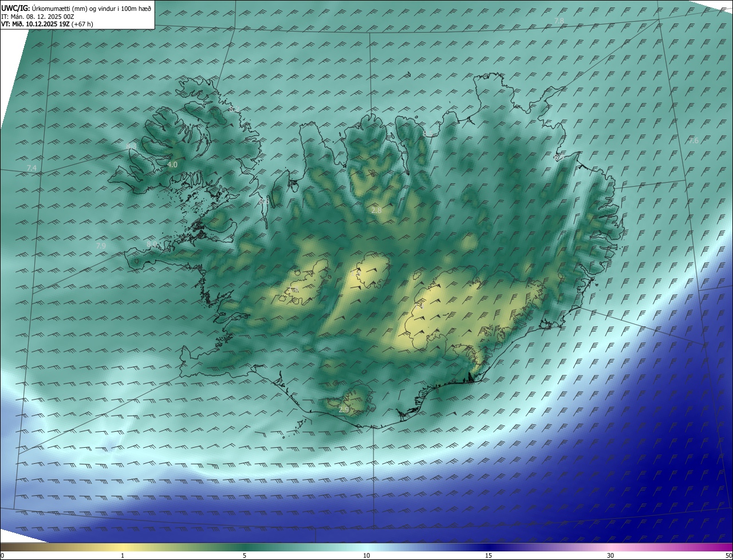The height and width of the screenshot is (560, 733).
Task: Click the '2.9' value label near south coast
Action: tap(344, 410)
